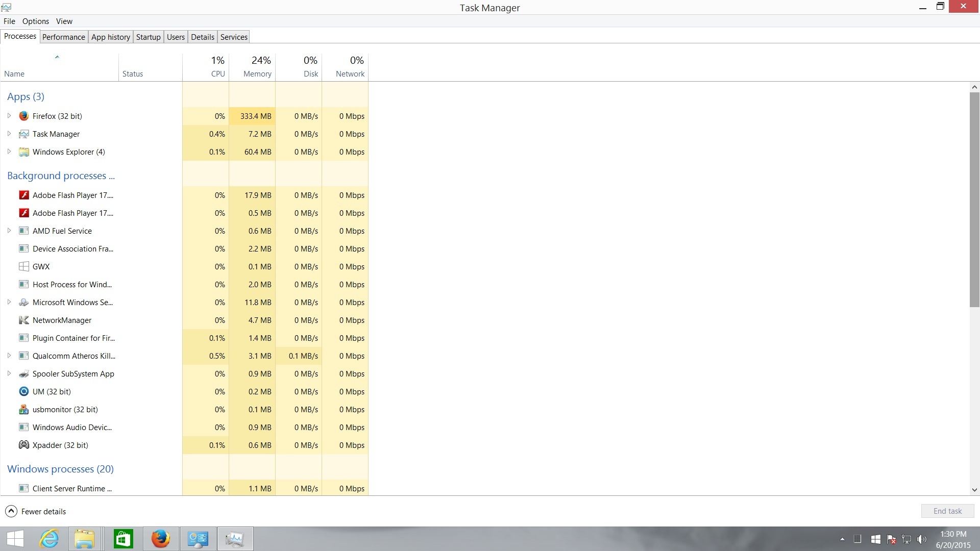Image resolution: width=980 pixels, height=551 pixels.
Task: Click the GWX process icon
Action: pos(23,266)
